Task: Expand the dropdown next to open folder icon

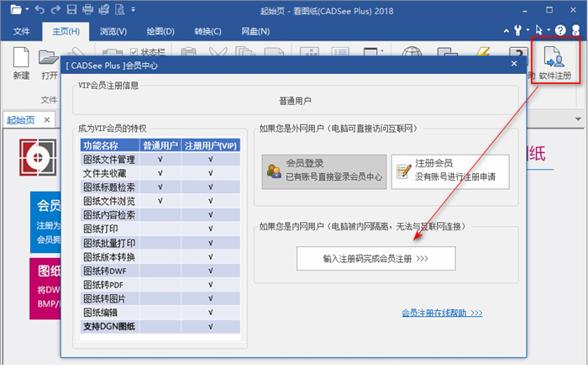Action: point(27,9)
